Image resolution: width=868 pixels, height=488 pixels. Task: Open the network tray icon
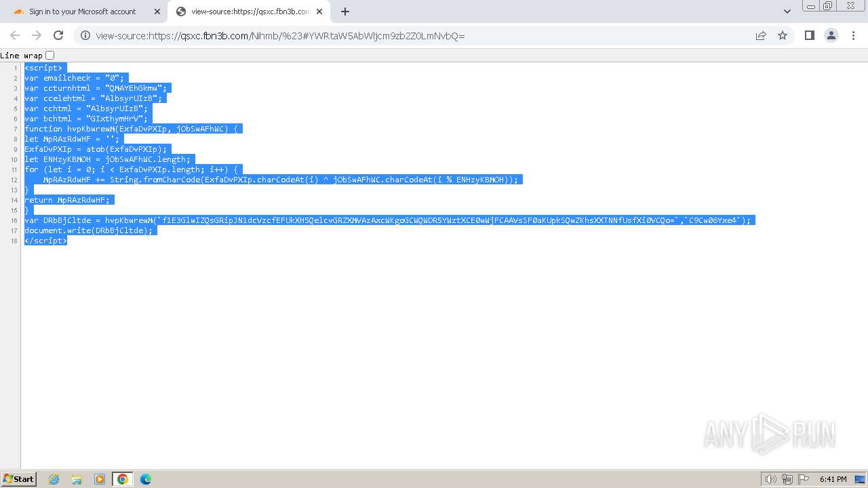coord(787,479)
